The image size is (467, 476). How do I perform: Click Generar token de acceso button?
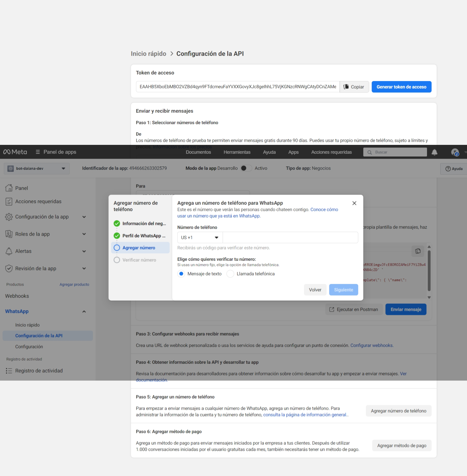tap(401, 87)
